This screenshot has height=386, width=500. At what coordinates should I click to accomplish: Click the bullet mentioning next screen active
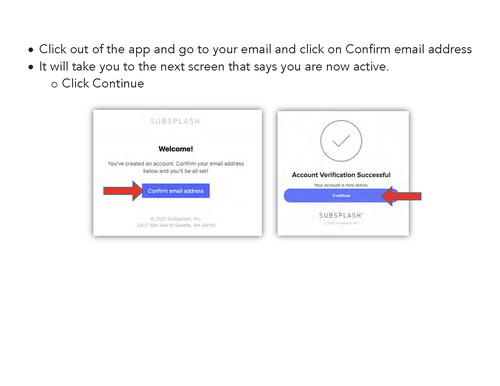click(214, 67)
